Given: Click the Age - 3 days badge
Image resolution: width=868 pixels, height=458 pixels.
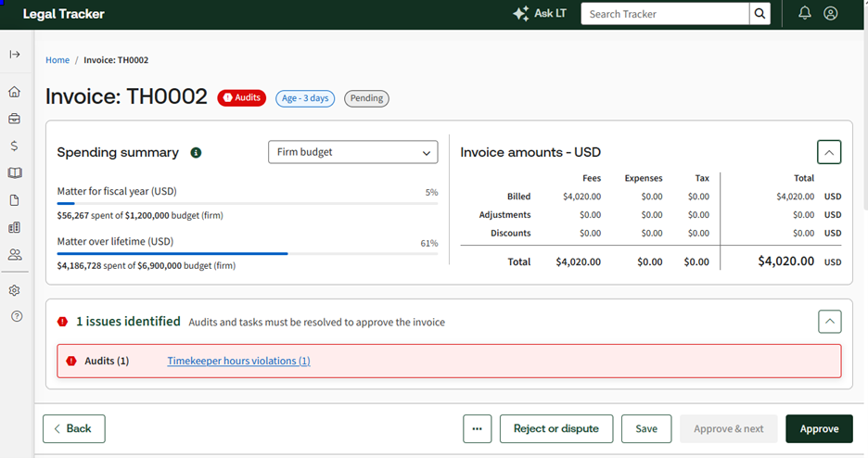Looking at the screenshot, I should point(305,98).
